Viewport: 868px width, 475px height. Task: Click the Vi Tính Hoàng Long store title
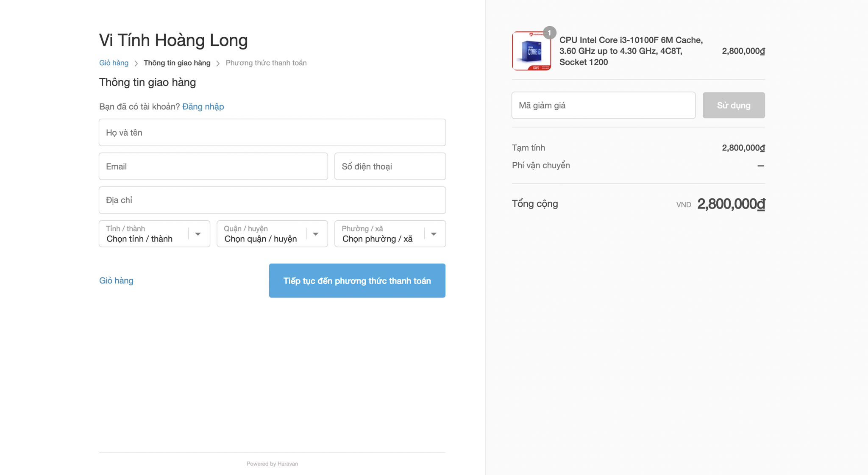coord(173,40)
